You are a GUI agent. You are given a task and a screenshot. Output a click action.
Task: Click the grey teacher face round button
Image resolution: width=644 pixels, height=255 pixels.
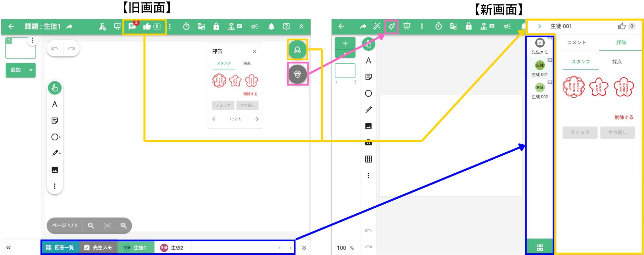click(297, 74)
